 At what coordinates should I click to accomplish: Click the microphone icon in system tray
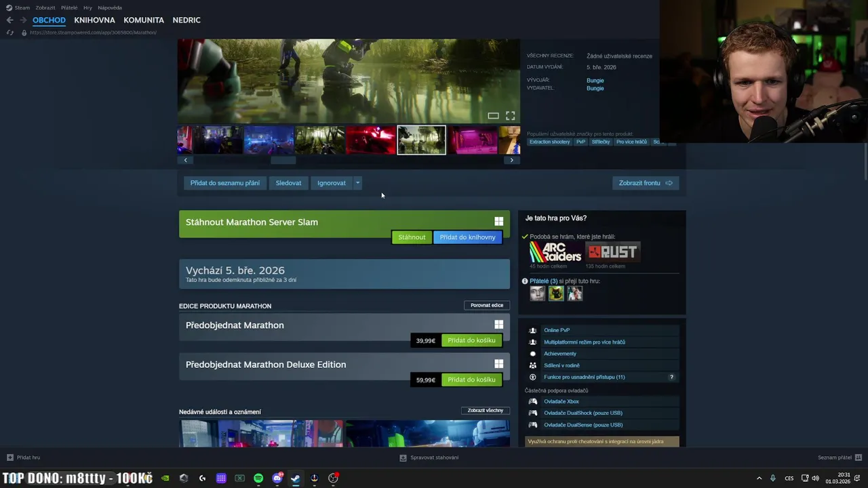(772, 479)
